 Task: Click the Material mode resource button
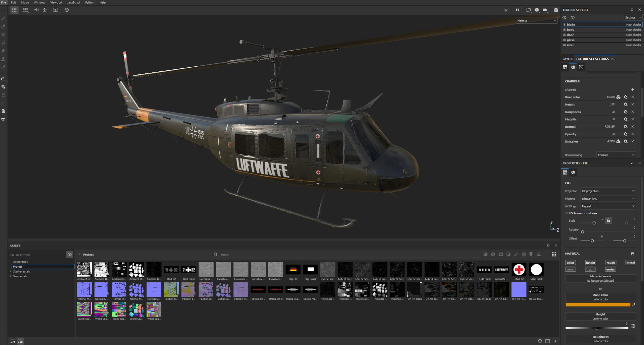coord(600,278)
